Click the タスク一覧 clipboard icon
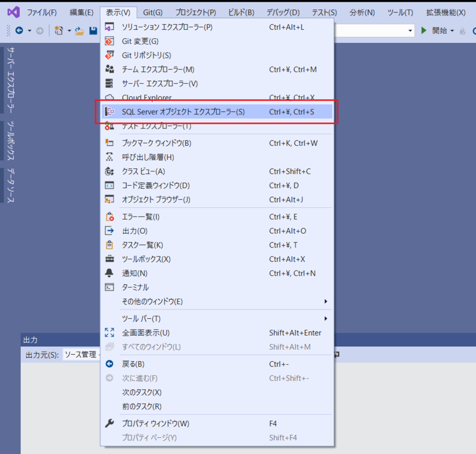The width and height of the screenshot is (476, 454). tap(109, 245)
